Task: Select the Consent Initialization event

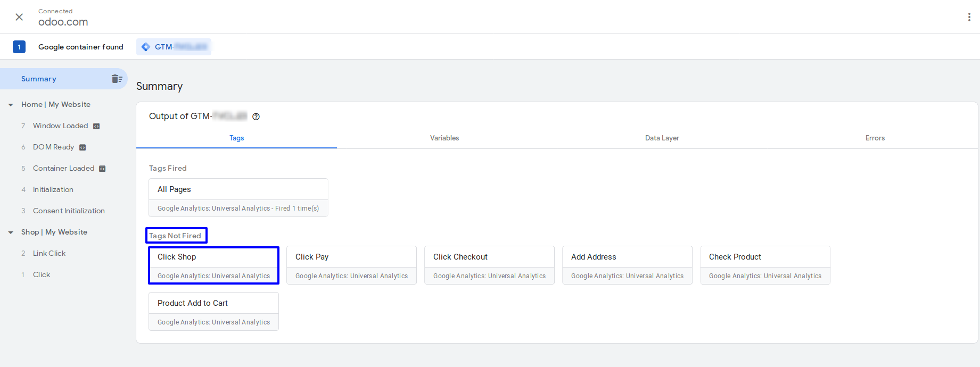Action: [x=69, y=211]
